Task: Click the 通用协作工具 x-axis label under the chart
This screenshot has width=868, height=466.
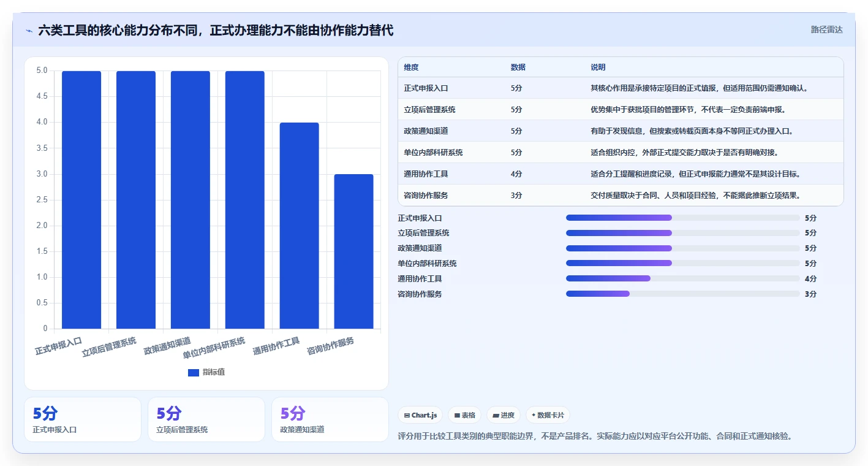Action: click(x=276, y=346)
